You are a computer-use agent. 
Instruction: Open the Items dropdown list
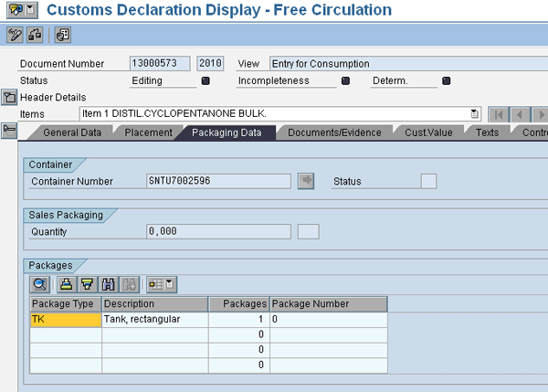click(x=474, y=113)
